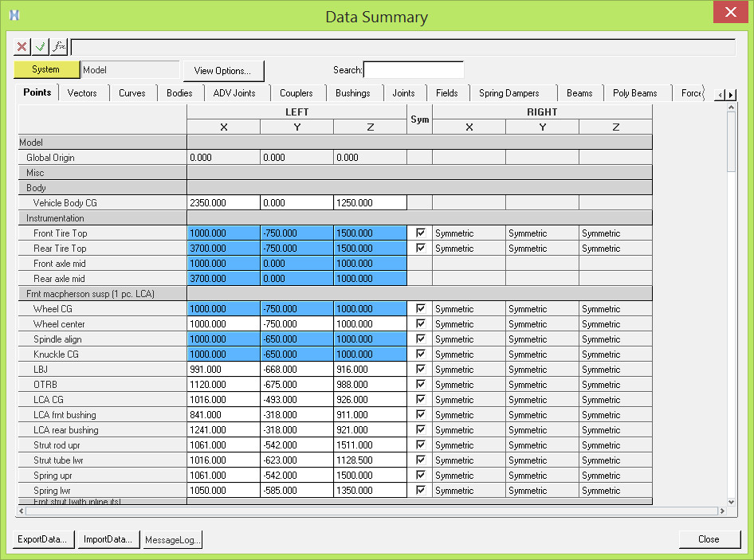Open the fx expression builder icon
The image size is (754, 560).
coord(58,46)
